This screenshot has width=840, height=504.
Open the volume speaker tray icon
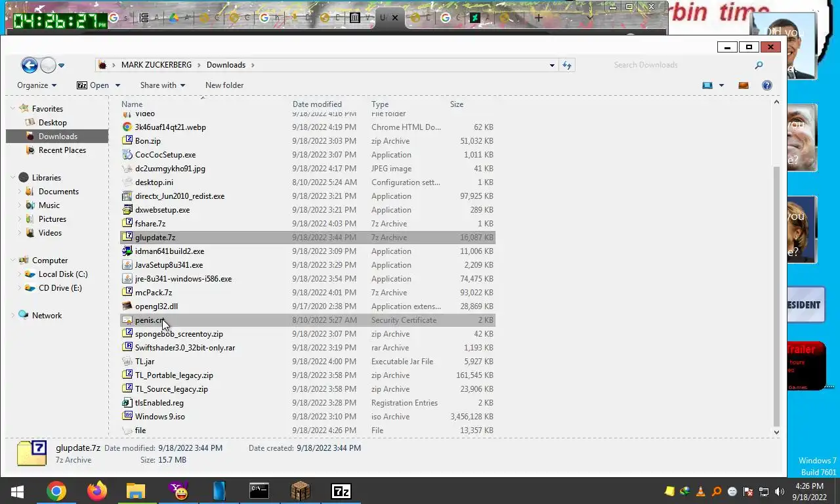tap(779, 492)
